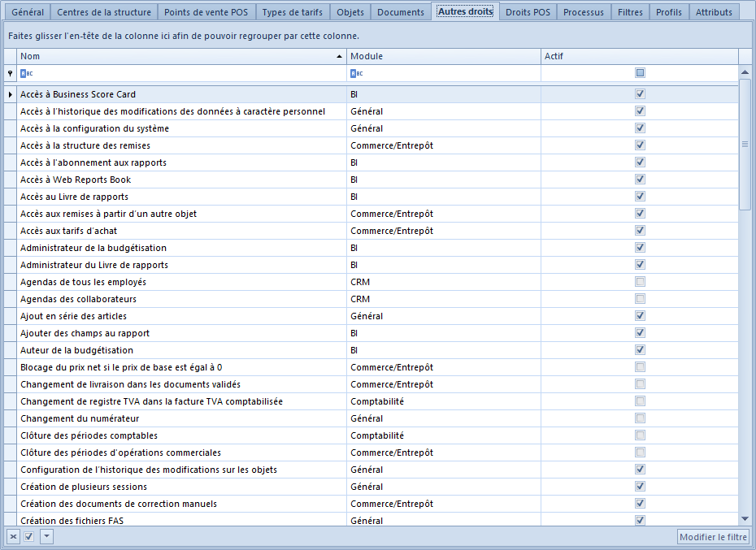Clear the filter with the X button
The image size is (756, 550).
click(14, 536)
